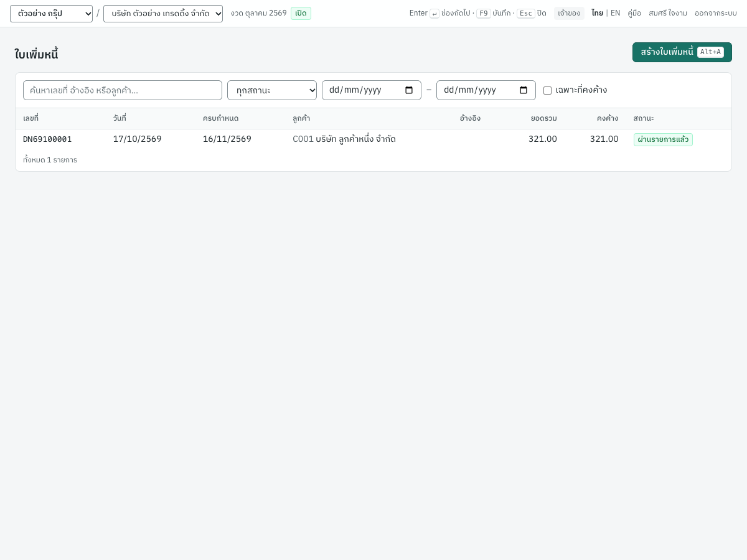747x560 pixels.
Task: Click the ลูกค้า column header
Action: [x=301, y=118]
